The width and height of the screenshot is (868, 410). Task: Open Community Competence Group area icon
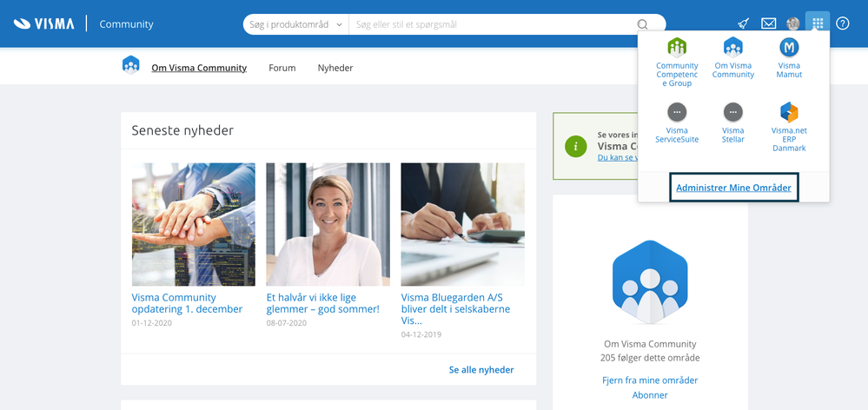677,47
